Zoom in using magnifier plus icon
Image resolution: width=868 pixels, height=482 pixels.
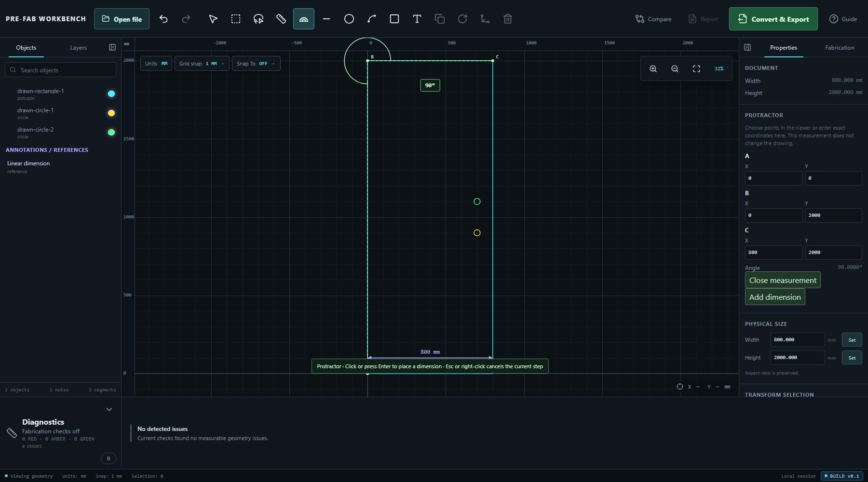[x=653, y=69]
